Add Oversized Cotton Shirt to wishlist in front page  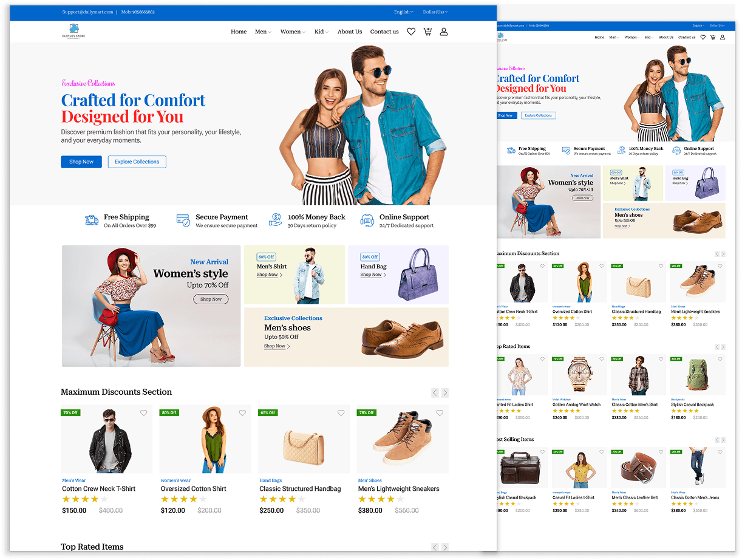tap(242, 413)
